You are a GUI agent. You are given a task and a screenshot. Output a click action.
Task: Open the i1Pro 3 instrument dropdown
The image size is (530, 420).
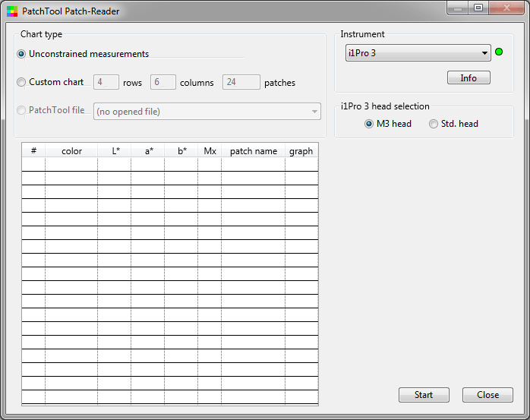tap(418, 53)
